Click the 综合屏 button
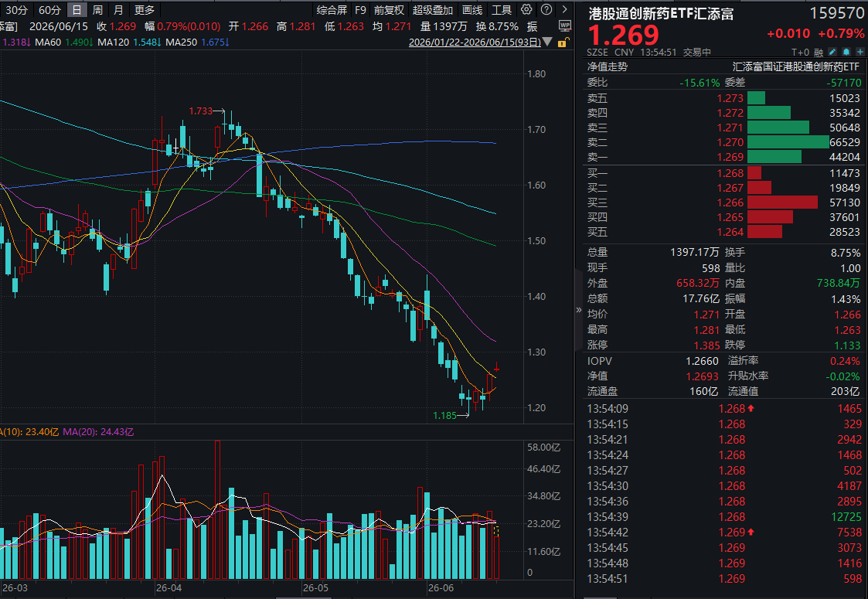 332,10
